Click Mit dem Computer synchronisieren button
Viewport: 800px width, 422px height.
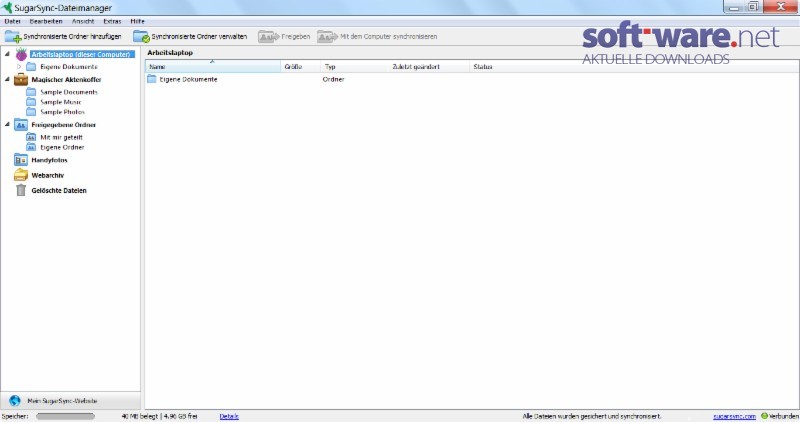[x=377, y=37]
